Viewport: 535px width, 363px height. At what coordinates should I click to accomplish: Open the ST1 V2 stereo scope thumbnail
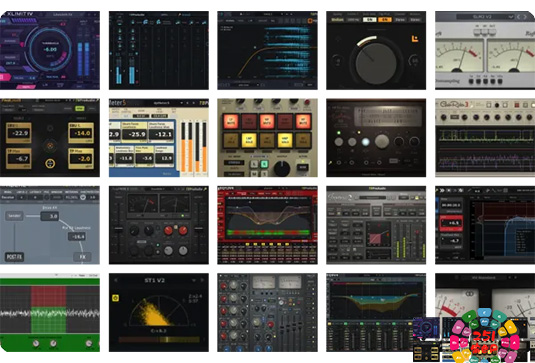pos(159,313)
